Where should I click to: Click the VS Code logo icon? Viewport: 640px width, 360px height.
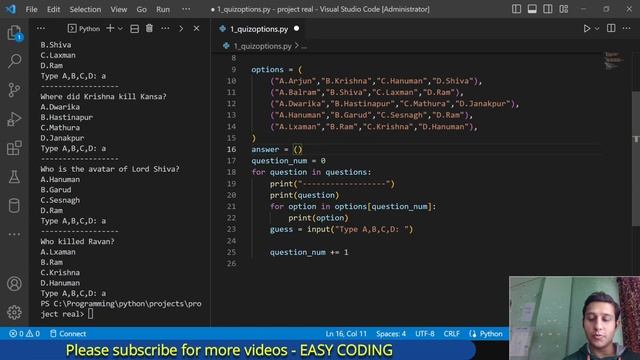[10, 9]
